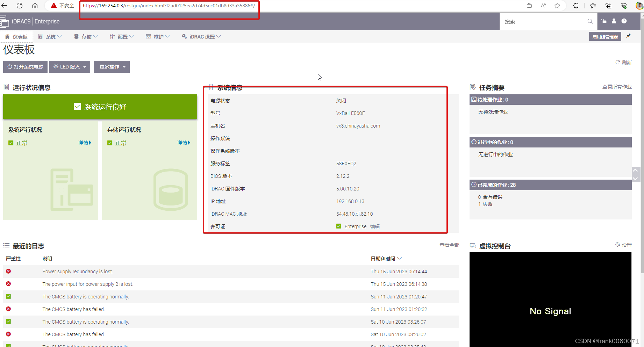Open the 维护 menu
This screenshot has height=347, width=644.
(x=158, y=36)
